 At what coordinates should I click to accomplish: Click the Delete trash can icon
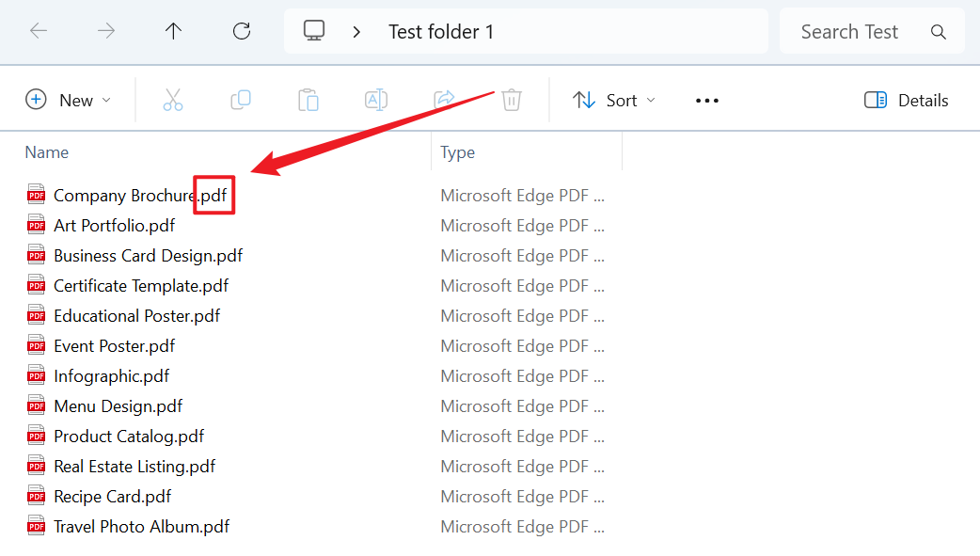512,100
